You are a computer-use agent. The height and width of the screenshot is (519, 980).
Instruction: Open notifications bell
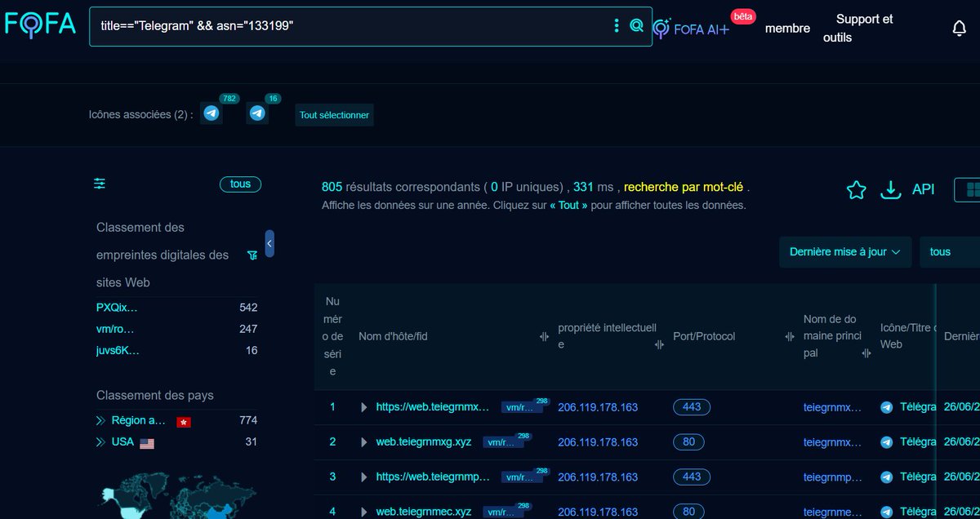click(x=960, y=29)
